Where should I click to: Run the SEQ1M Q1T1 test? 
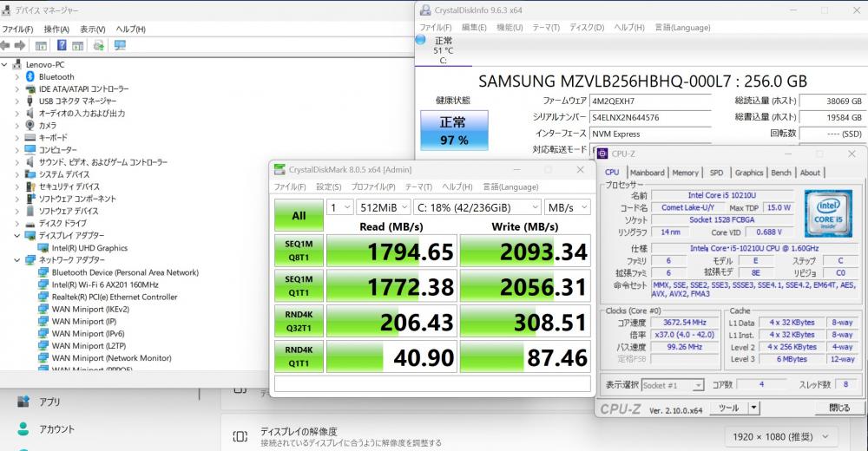click(299, 286)
